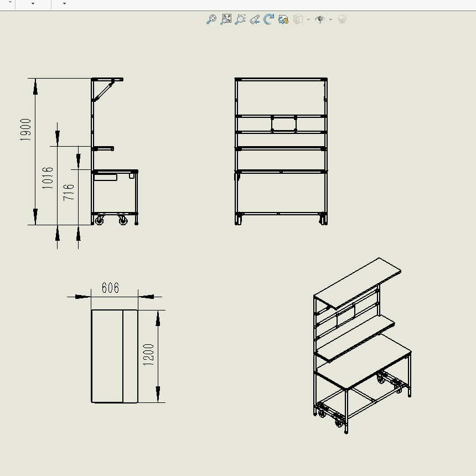Select the 606 width dimension
This screenshot has height=476, width=476.
[x=110, y=288]
